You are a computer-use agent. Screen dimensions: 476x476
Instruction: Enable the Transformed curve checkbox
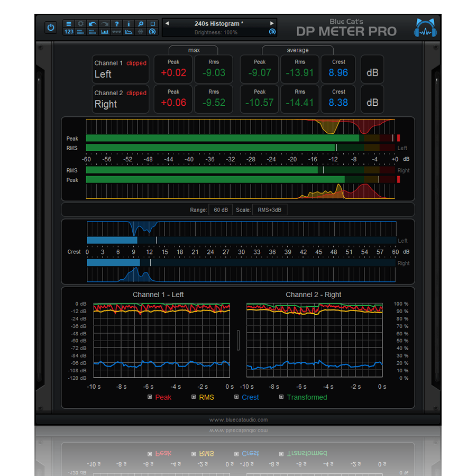[281, 397]
